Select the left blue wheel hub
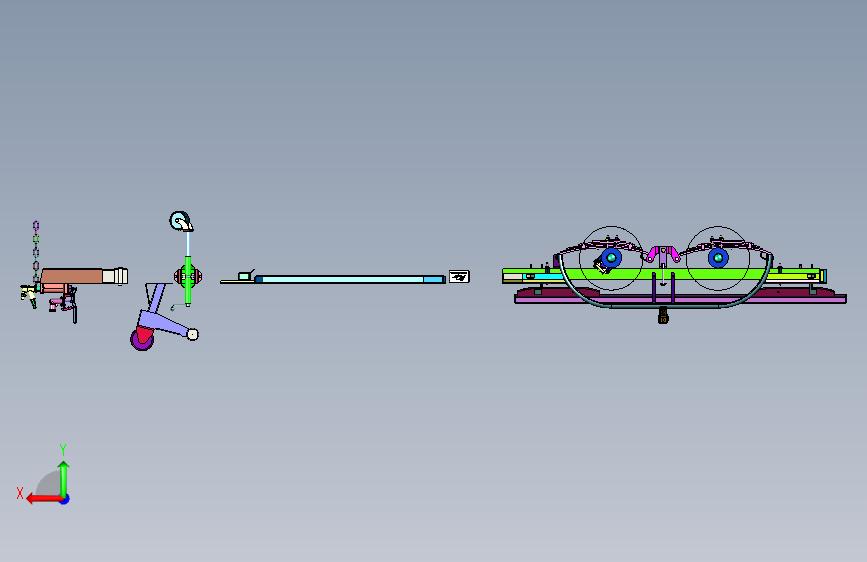Screen dimensions: 867x562 pos(611,258)
